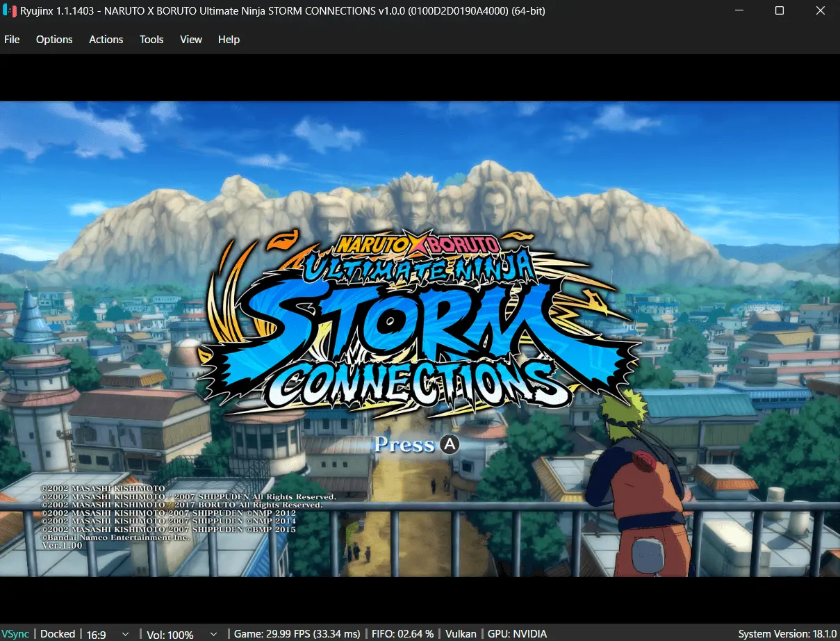Image resolution: width=840 pixels, height=641 pixels.
Task: Maximize the Ryujinx window
Action: pos(780,10)
